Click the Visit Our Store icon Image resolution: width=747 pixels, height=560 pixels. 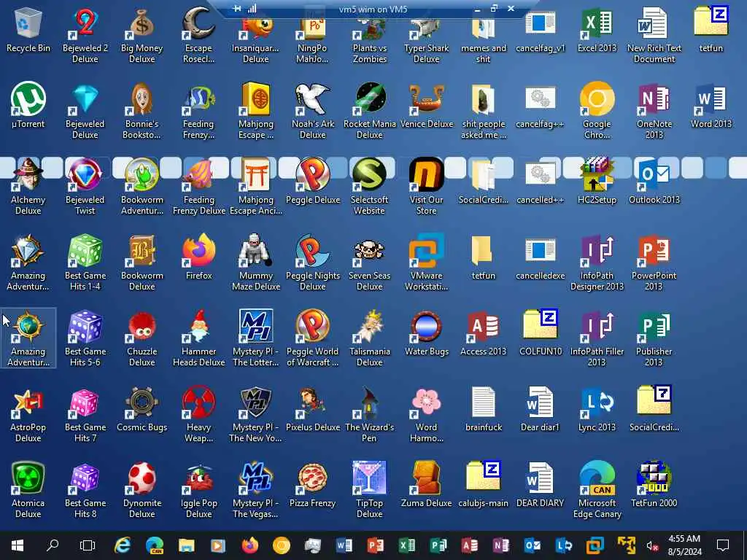click(426, 187)
